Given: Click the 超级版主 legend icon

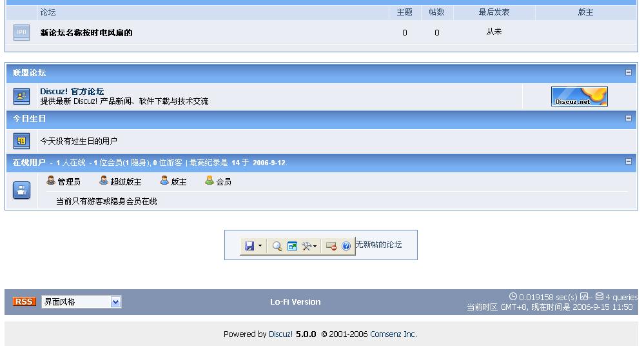Looking at the screenshot, I should coord(104,180).
